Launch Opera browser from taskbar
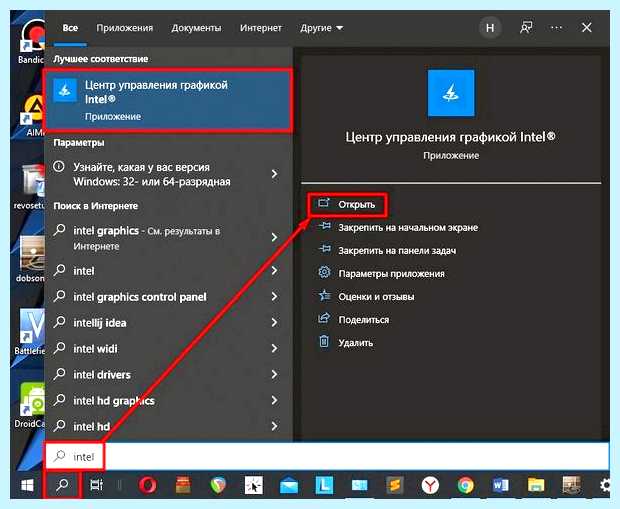Screen dimensions: 620x509 pyautogui.click(x=148, y=485)
